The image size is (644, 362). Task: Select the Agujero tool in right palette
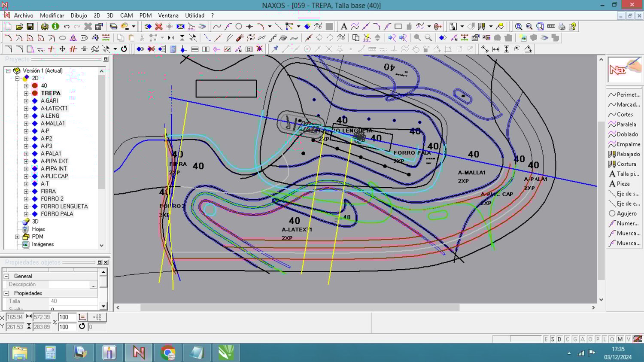(625, 213)
